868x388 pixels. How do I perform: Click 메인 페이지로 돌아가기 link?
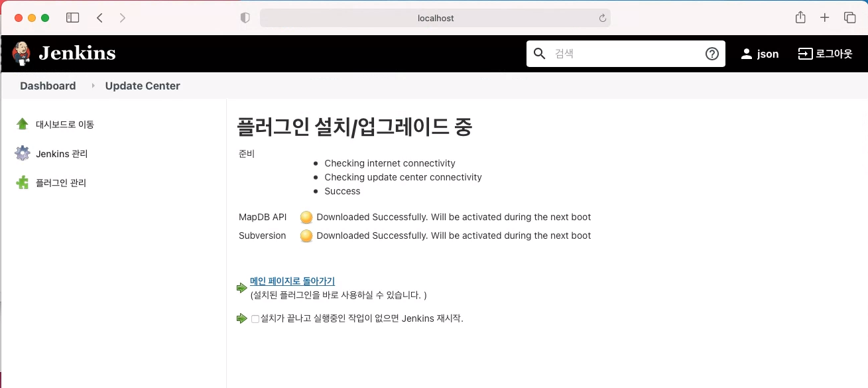(292, 281)
